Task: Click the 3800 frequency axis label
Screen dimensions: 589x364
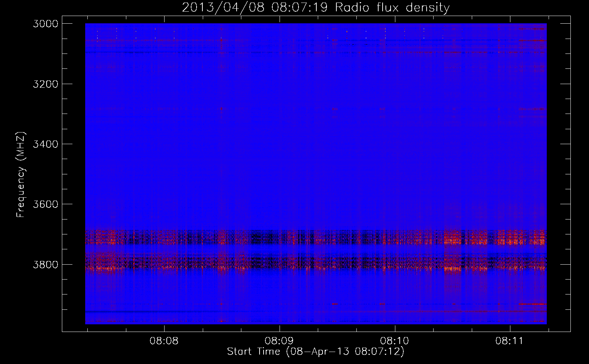Action: coord(46,265)
